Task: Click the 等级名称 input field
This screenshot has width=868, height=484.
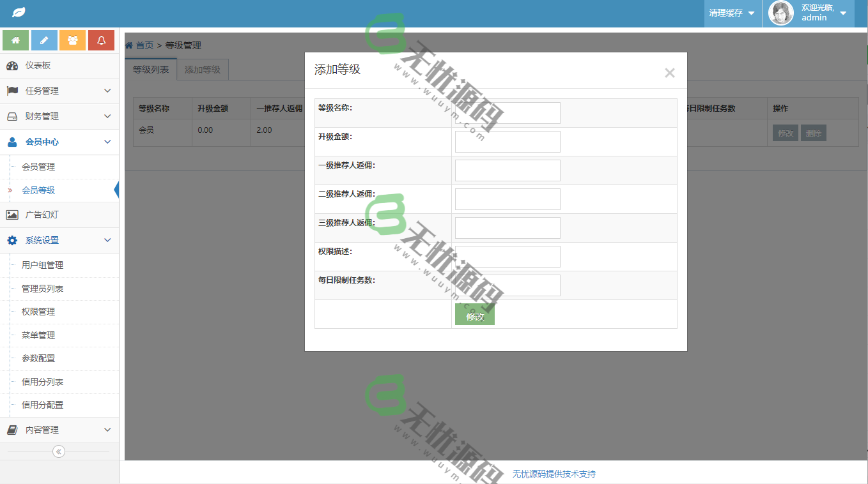Action: [x=508, y=112]
